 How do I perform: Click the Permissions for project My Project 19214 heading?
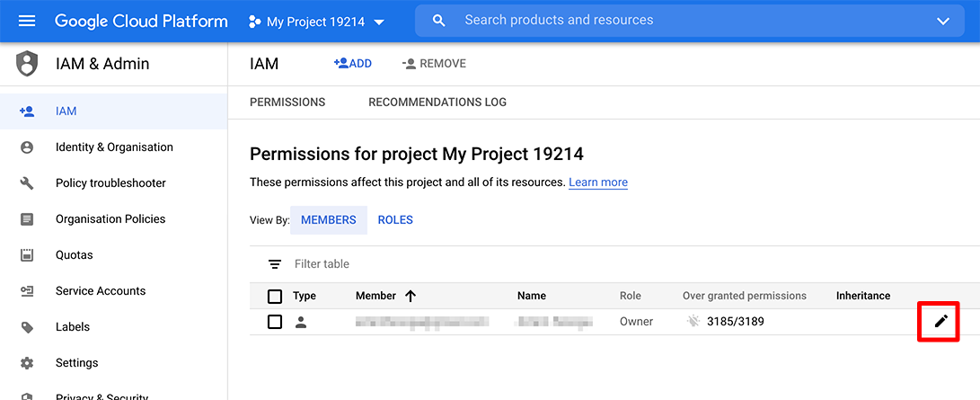(416, 153)
